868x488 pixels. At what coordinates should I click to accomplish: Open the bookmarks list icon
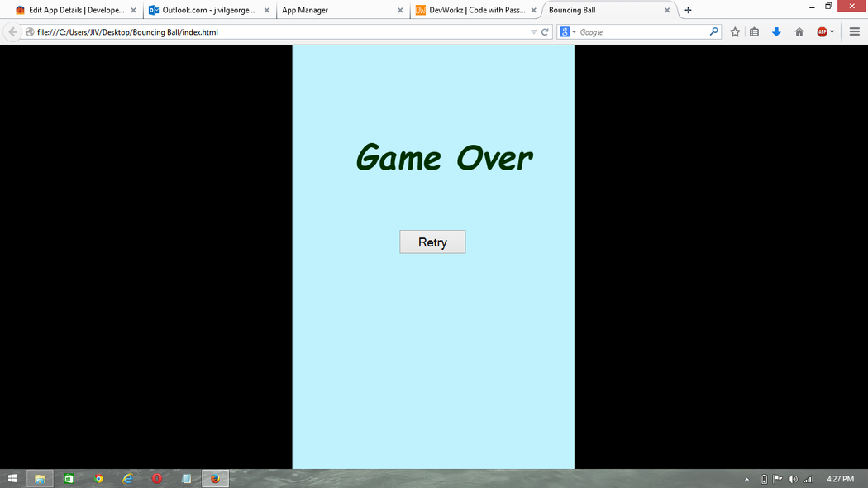pyautogui.click(x=754, y=32)
